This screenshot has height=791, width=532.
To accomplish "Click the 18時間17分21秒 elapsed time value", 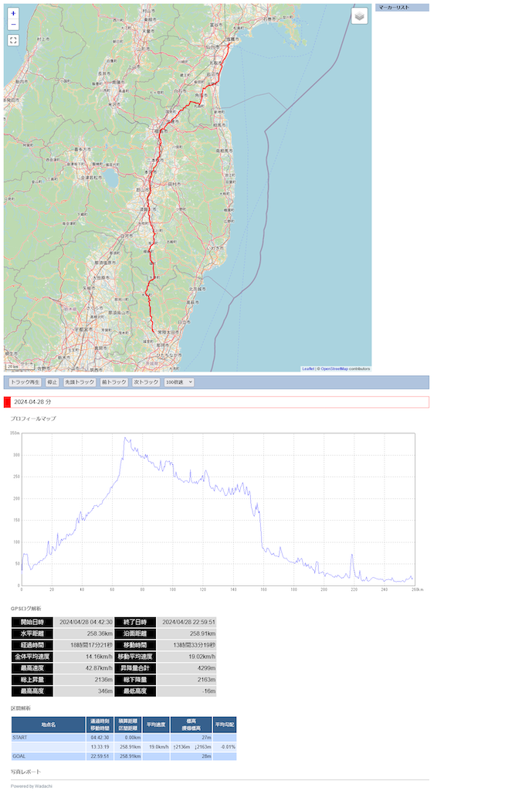I will [83, 645].
